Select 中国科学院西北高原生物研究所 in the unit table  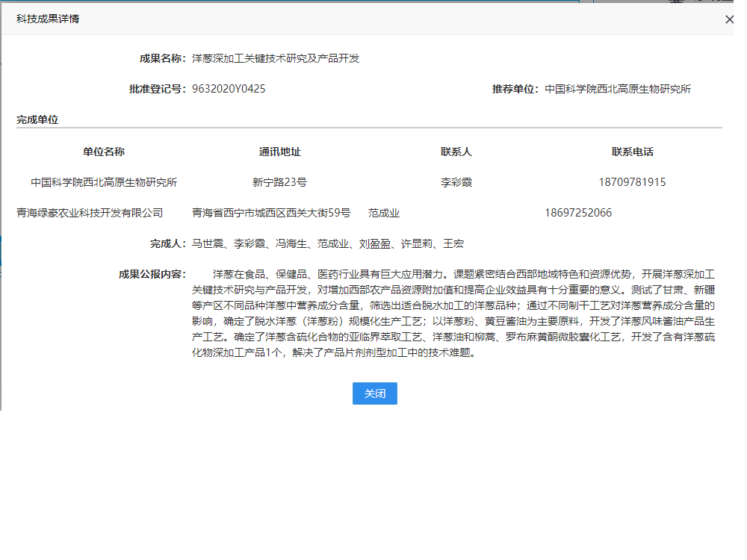(104, 182)
